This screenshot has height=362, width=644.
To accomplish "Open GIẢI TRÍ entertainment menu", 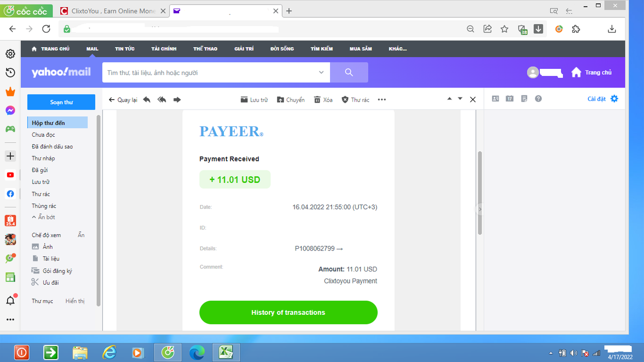I will [244, 49].
